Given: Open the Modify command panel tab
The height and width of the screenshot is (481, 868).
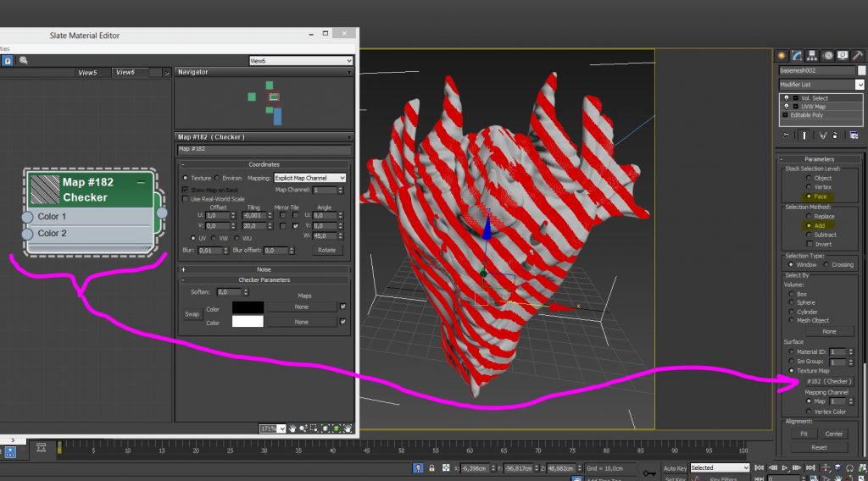Looking at the screenshot, I should [797, 56].
